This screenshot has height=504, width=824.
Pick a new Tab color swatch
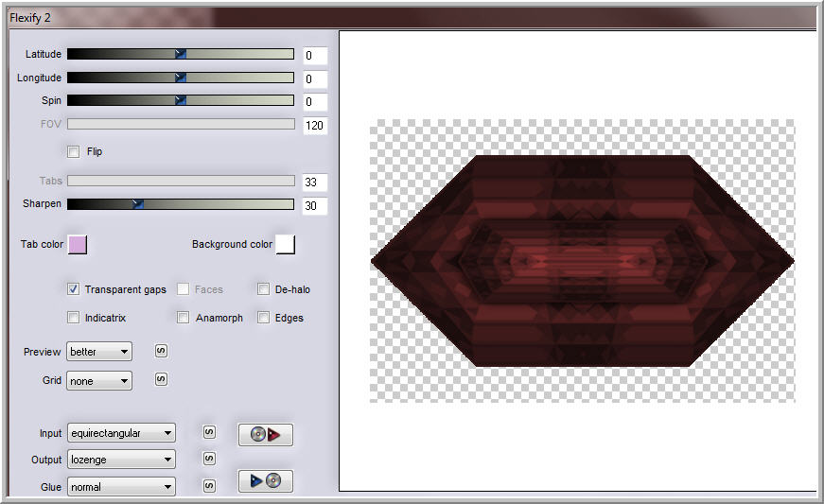click(79, 245)
